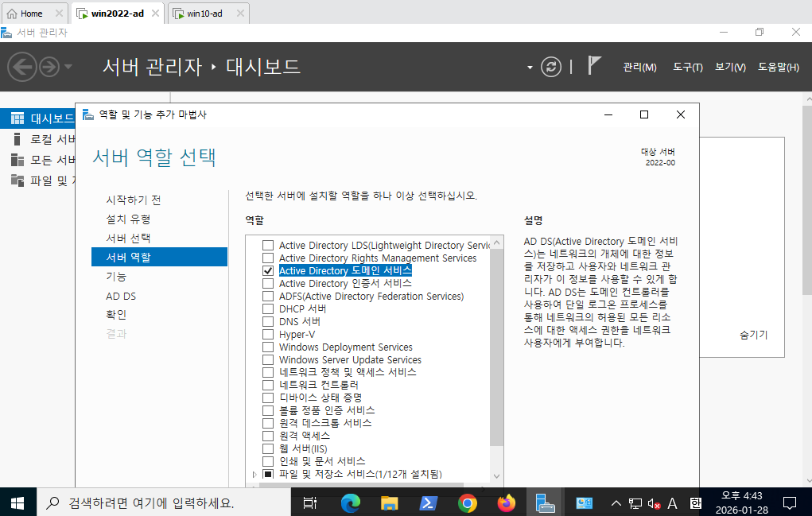This screenshot has height=516, width=812.
Task: Click the roles list vertical scrollbar thumb
Action: pos(496,347)
